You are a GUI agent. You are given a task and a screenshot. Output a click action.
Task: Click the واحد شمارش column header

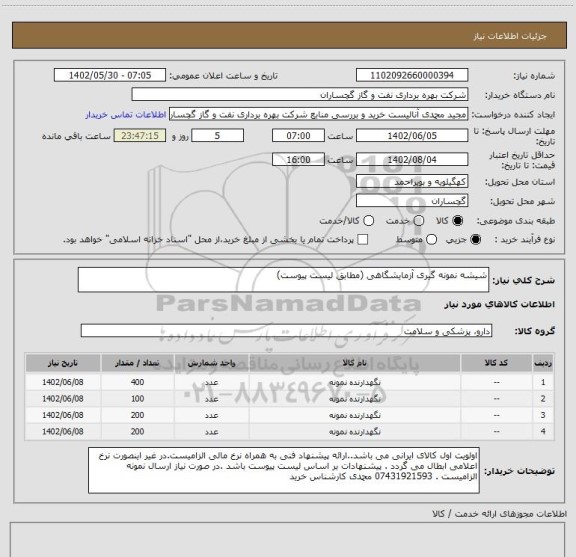212,363
